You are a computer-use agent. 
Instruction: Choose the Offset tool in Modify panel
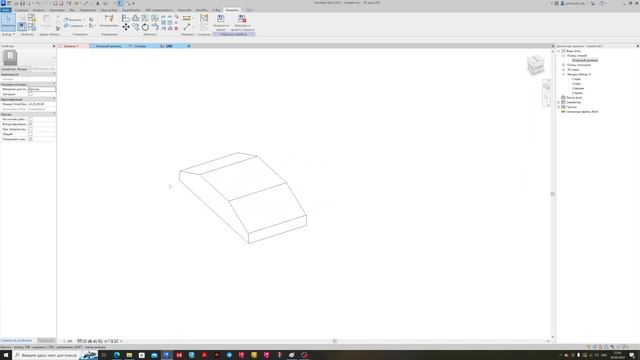pos(136,18)
